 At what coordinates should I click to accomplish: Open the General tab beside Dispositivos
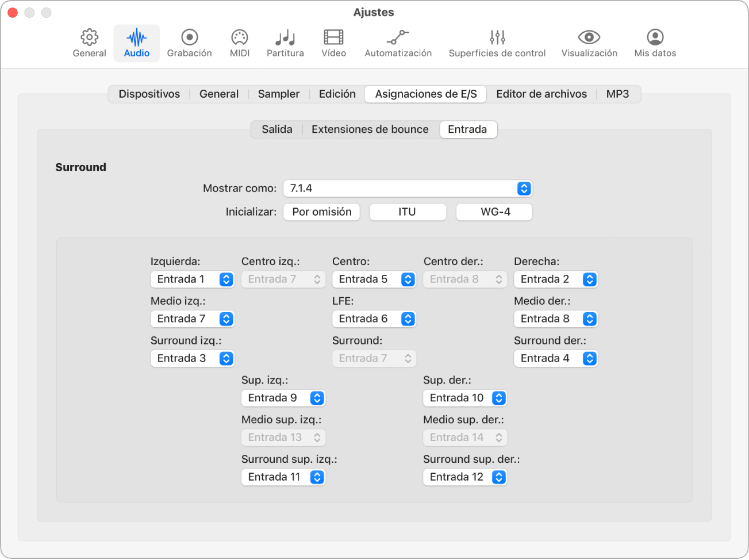(x=219, y=94)
